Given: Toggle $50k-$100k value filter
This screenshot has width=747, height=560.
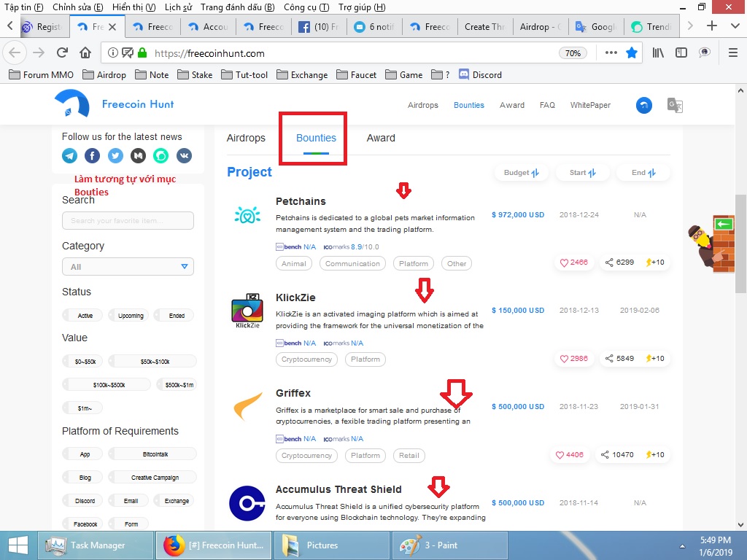Looking at the screenshot, I should pos(152,362).
